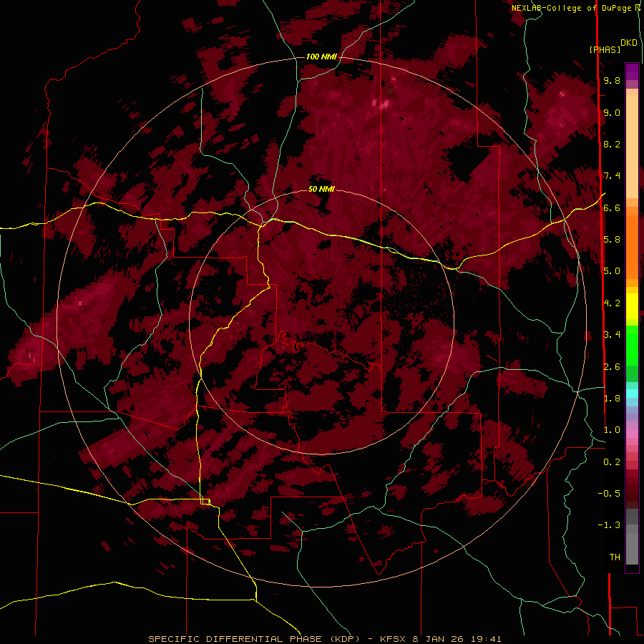Image resolution: width=644 pixels, height=644 pixels.
Task: Click the 0.2 value on color scale
Action: tap(612, 462)
